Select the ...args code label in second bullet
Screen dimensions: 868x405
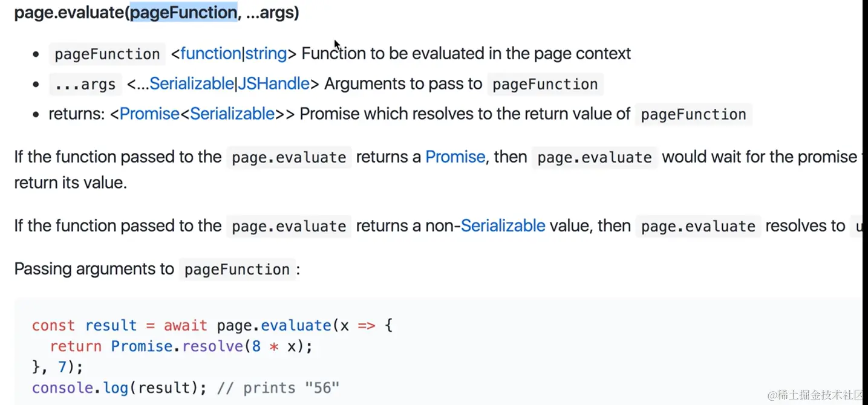coord(85,85)
